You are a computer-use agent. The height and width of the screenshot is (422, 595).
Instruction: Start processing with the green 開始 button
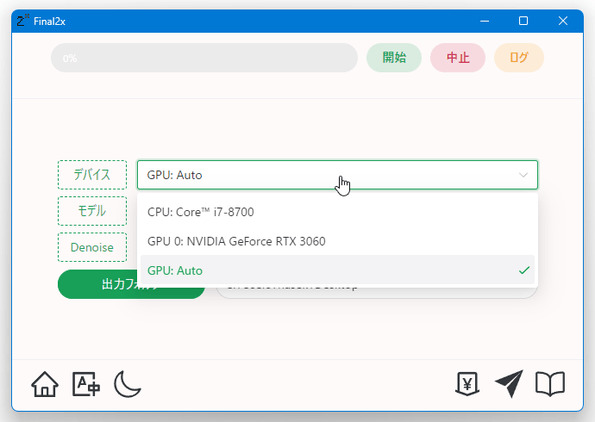click(394, 58)
